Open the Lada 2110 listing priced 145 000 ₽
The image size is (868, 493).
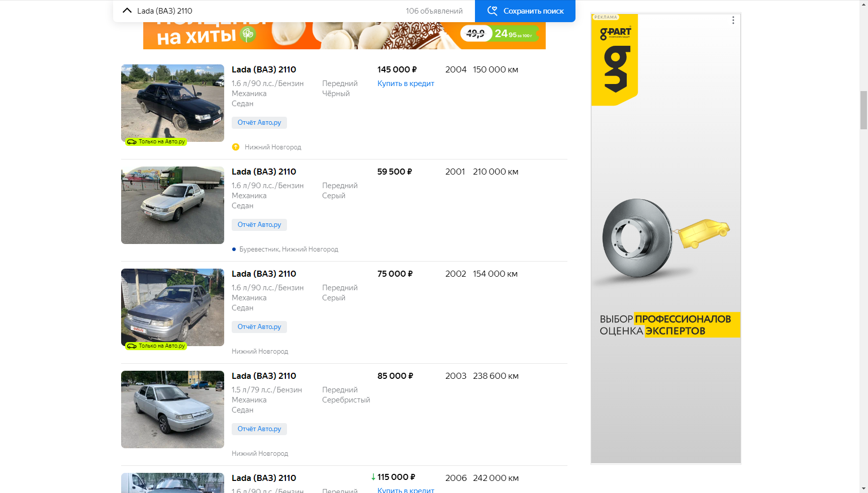264,69
